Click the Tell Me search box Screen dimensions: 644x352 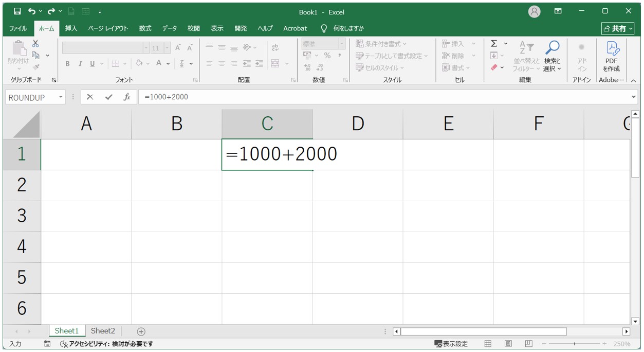point(342,28)
